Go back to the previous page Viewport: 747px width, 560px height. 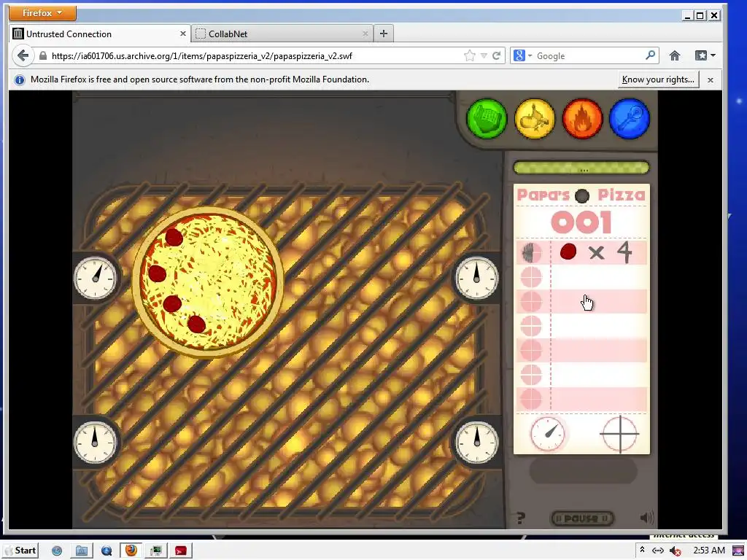click(x=23, y=55)
